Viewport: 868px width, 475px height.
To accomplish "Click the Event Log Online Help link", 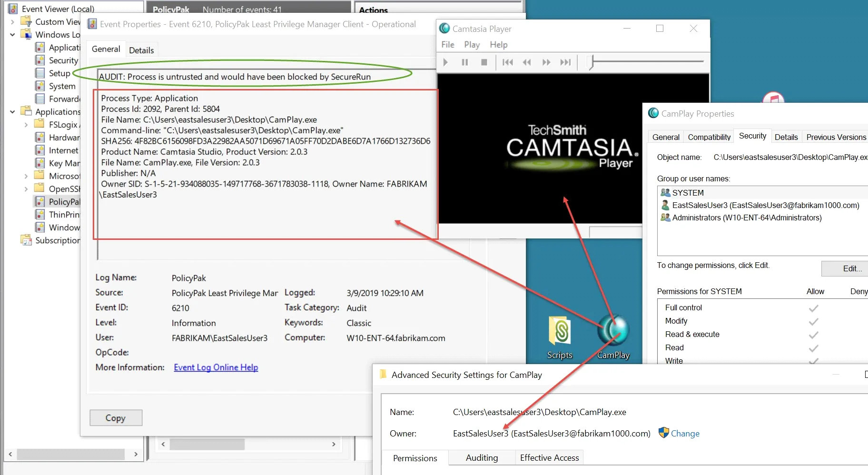I will (x=216, y=367).
